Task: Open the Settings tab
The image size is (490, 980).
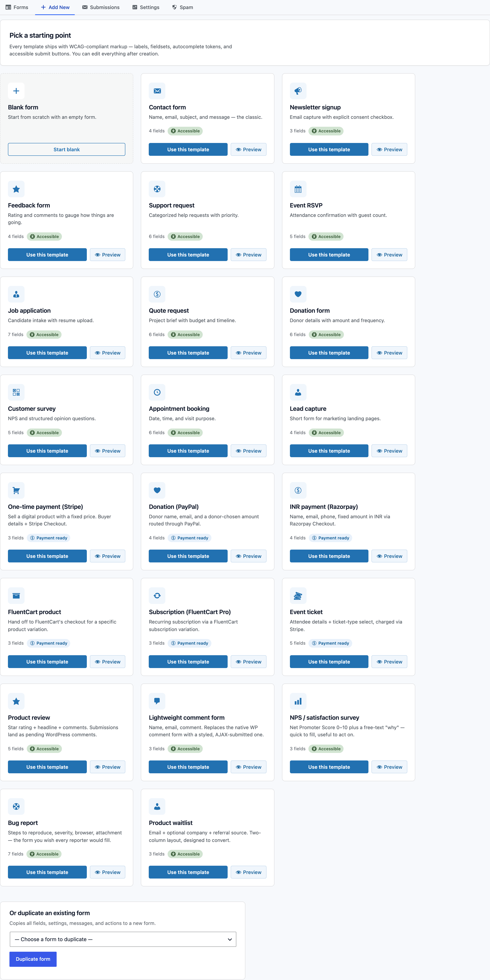Action: click(x=146, y=7)
